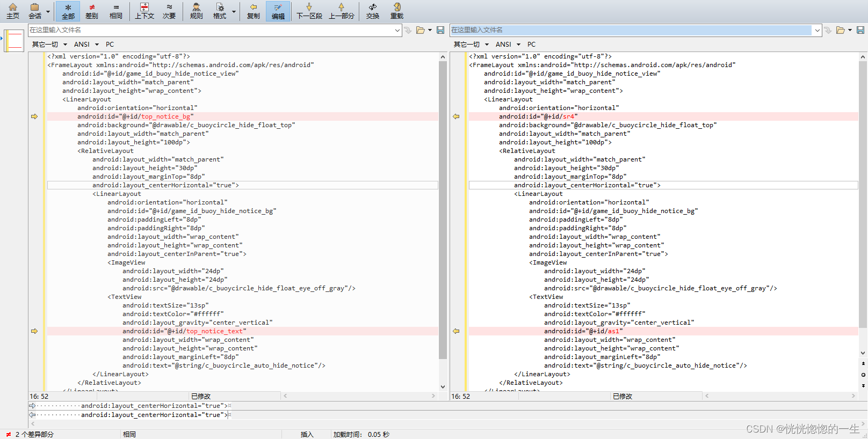Open right pane ANSI encoding menu
Viewport: 868px width, 439px height.
pyautogui.click(x=508, y=45)
